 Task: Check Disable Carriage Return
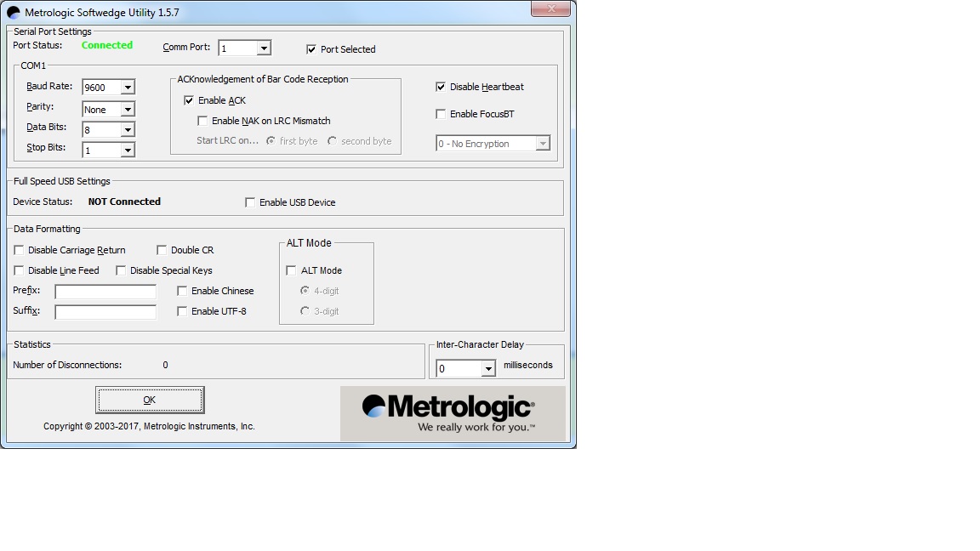tap(19, 251)
